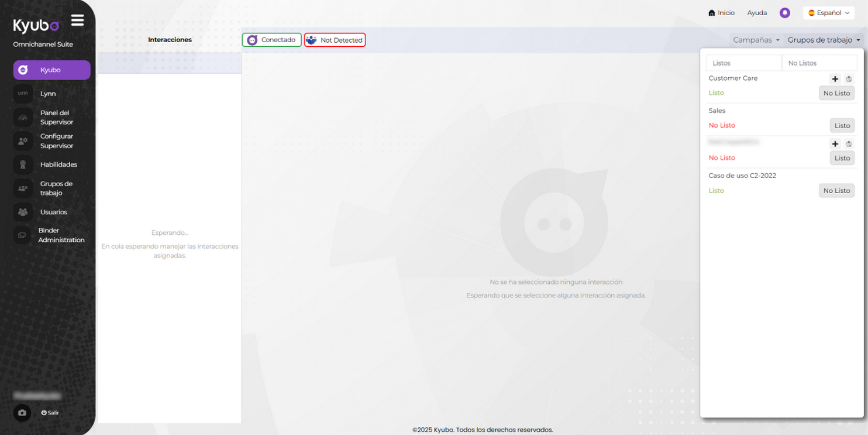
Task: Click the Conectado status indicator
Action: [x=272, y=40]
